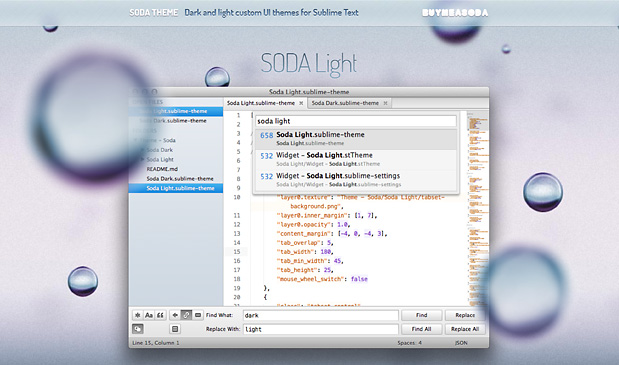Open the SODA THEME header link
The width and height of the screenshot is (619, 365).
(x=154, y=13)
